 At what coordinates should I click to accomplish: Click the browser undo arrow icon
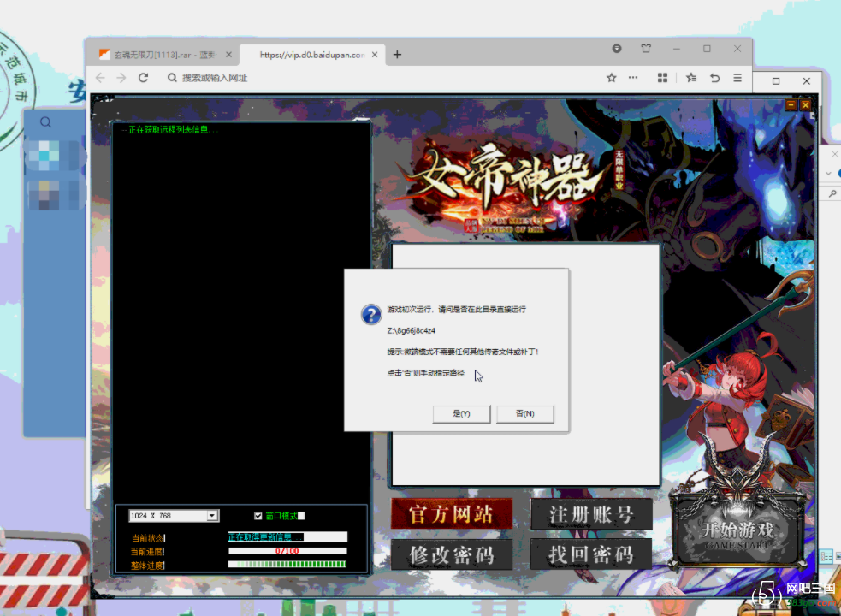714,78
